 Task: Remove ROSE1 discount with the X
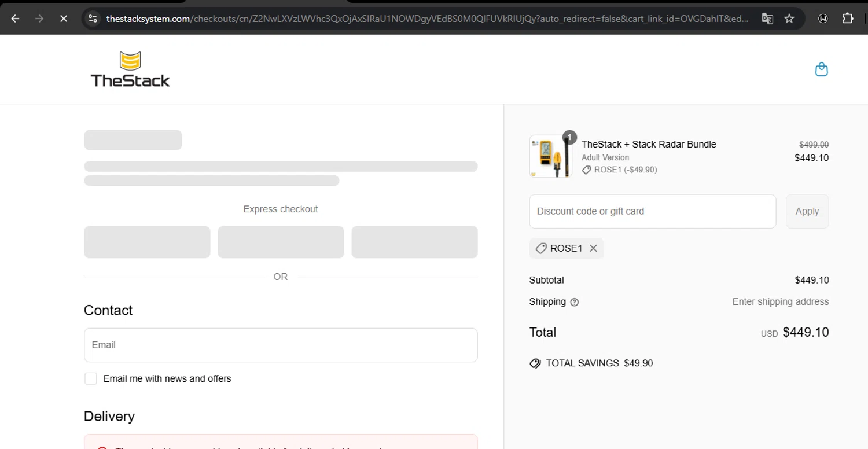tap(593, 248)
